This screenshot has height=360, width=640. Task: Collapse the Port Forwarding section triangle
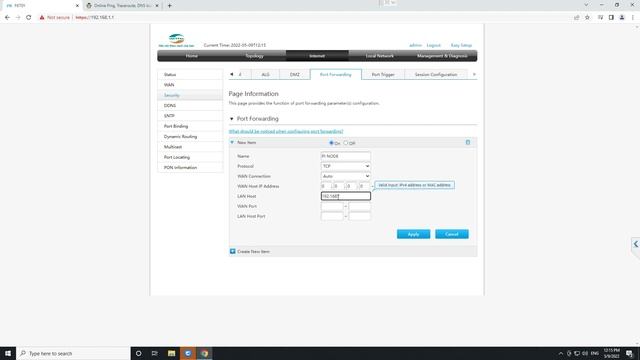coord(231,119)
